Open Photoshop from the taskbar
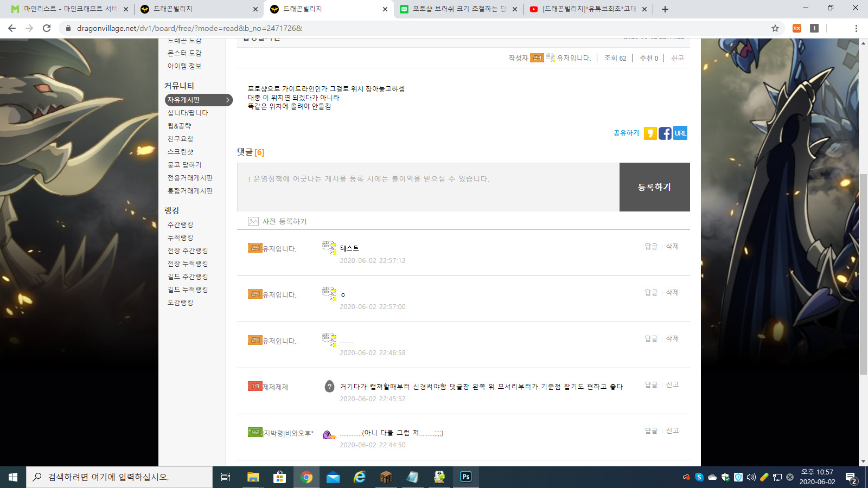 (465, 477)
